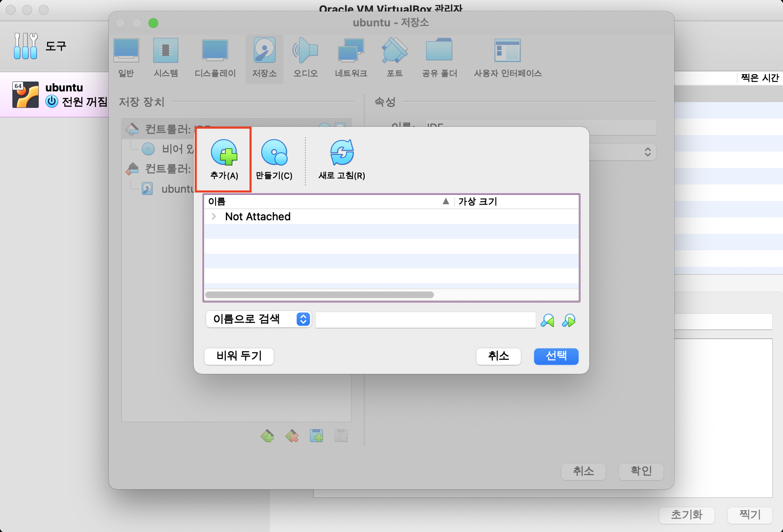The image size is (783, 532).
Task: Click 확인 in the ubuntu settings window
Action: [641, 471]
